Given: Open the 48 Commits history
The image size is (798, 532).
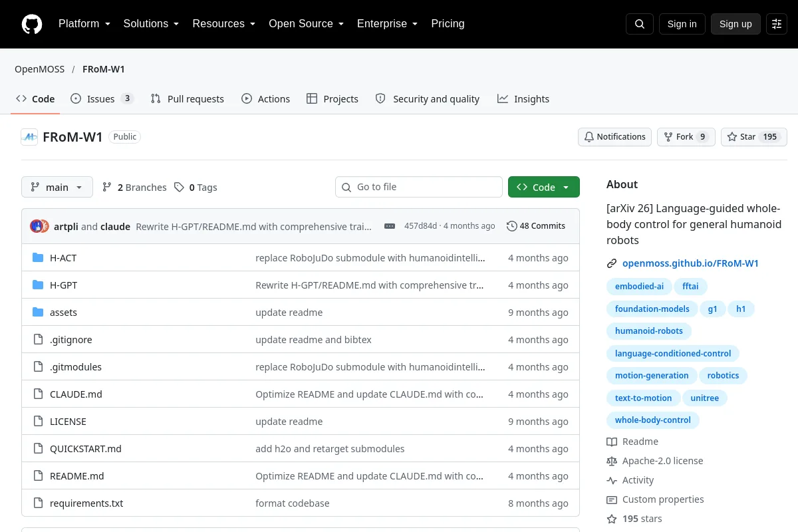Looking at the screenshot, I should [x=536, y=226].
